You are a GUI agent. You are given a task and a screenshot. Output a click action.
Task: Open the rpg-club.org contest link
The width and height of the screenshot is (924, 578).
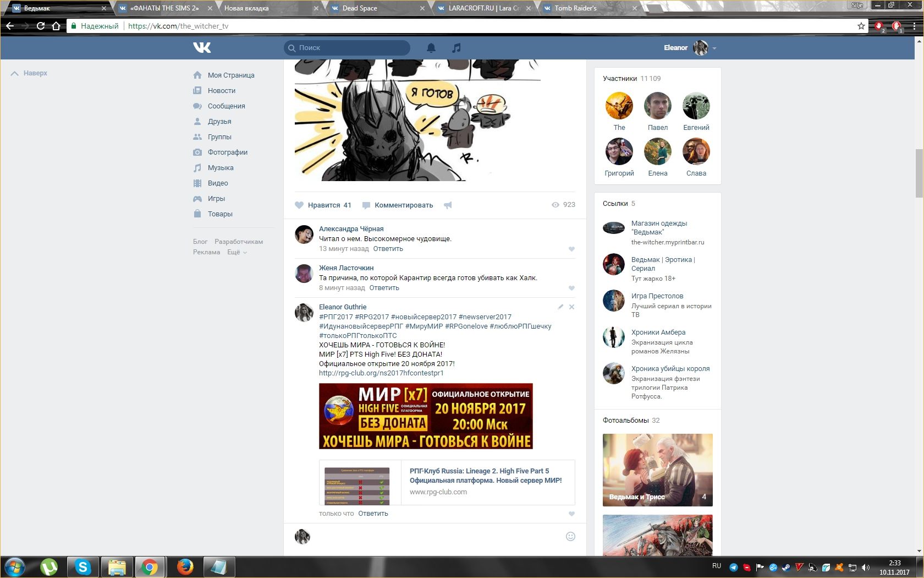[381, 373]
